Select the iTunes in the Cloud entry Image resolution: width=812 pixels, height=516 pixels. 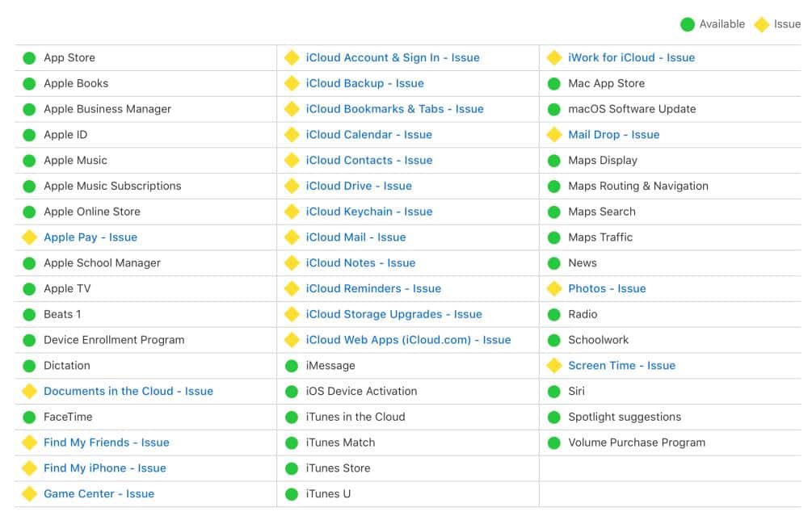(356, 417)
